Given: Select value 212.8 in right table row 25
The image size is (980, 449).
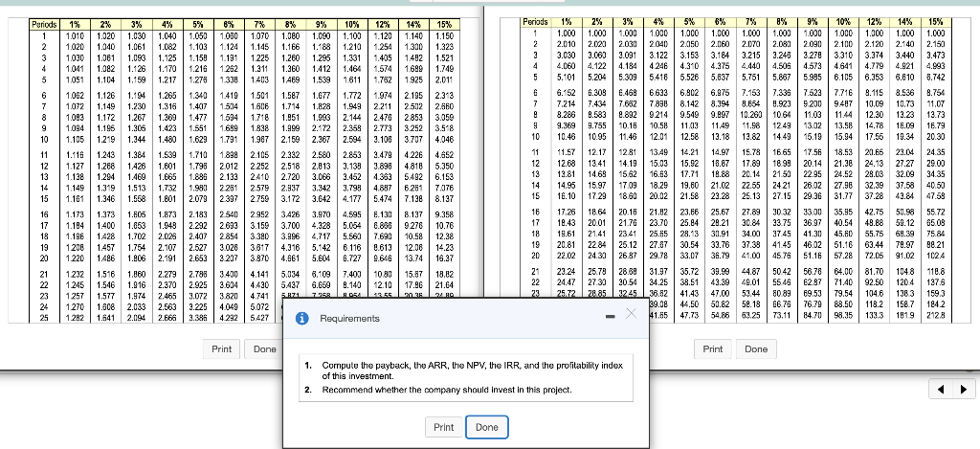Looking at the screenshot, I should point(936,315).
